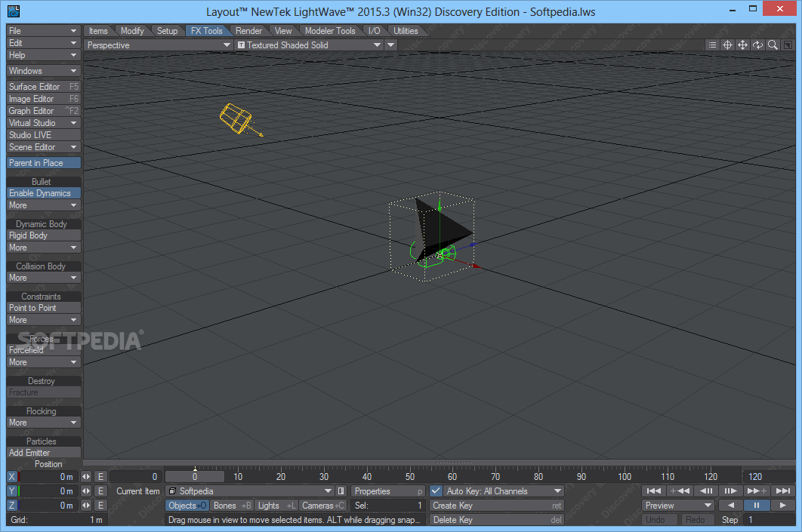Click the viewport rotate arrows icon

pyautogui.click(x=757, y=45)
